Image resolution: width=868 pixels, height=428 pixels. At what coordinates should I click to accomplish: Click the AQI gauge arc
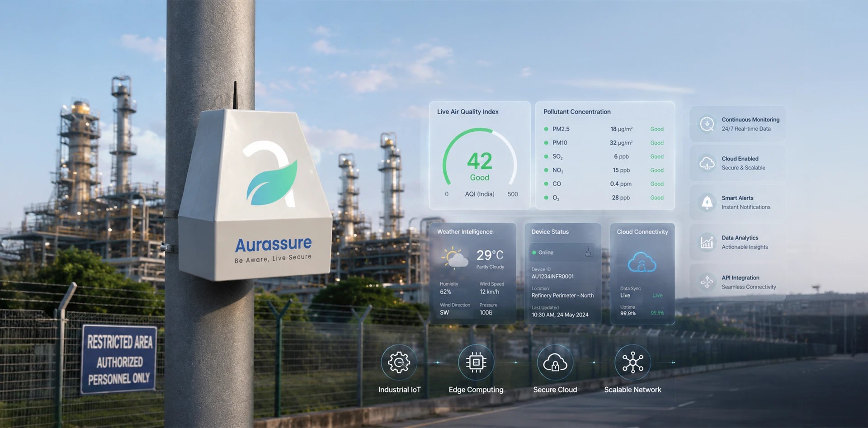(x=479, y=156)
